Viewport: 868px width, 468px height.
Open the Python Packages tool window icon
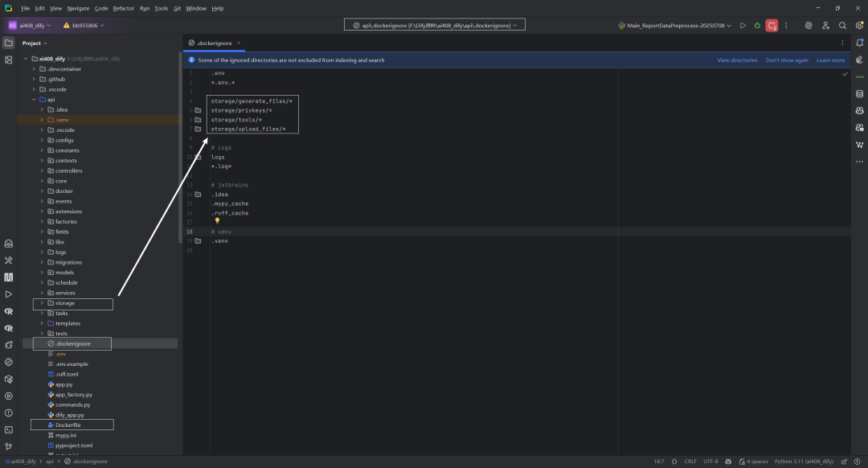point(8,379)
